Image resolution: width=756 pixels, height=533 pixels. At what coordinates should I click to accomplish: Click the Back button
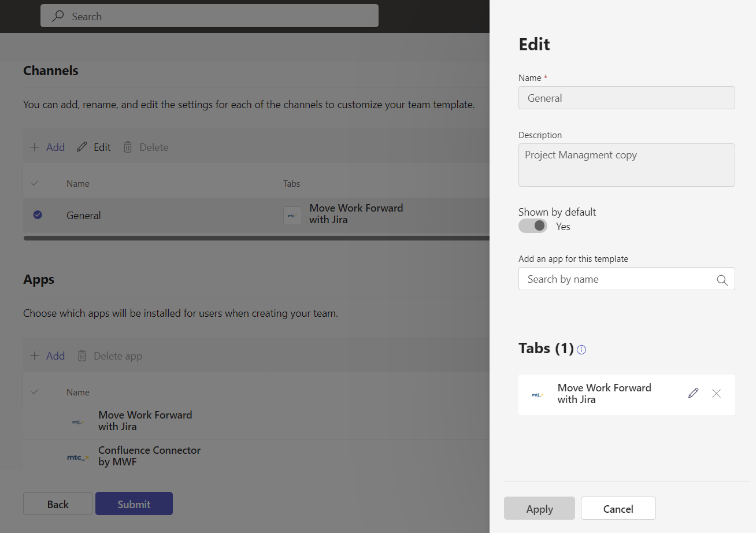pos(57,504)
